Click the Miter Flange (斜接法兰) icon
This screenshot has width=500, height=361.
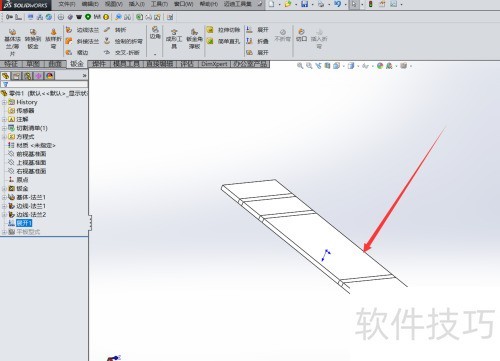[69, 41]
